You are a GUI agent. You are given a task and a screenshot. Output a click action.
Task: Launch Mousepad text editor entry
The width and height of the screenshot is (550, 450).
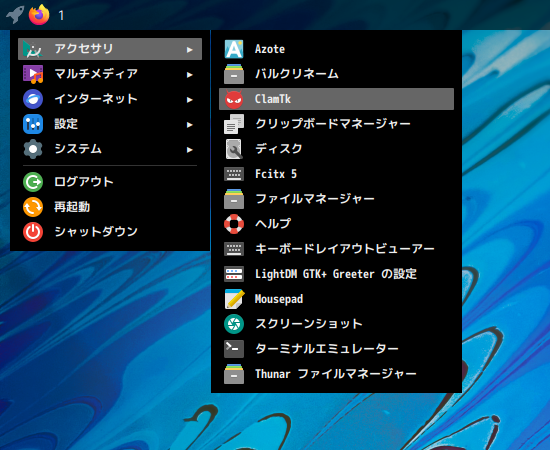[336, 299]
